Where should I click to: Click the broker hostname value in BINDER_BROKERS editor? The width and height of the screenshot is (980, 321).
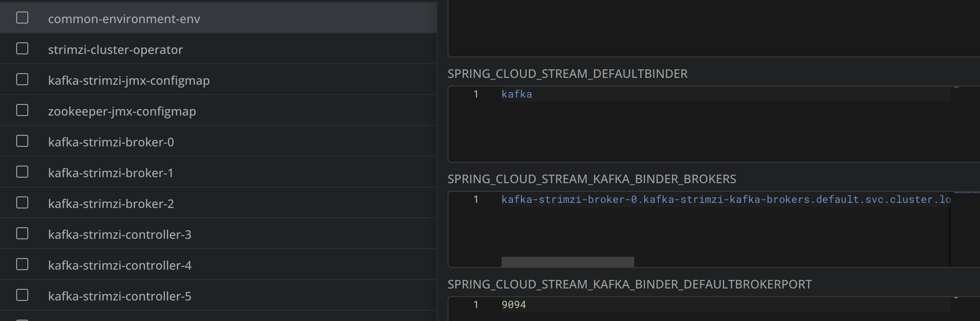click(x=726, y=199)
